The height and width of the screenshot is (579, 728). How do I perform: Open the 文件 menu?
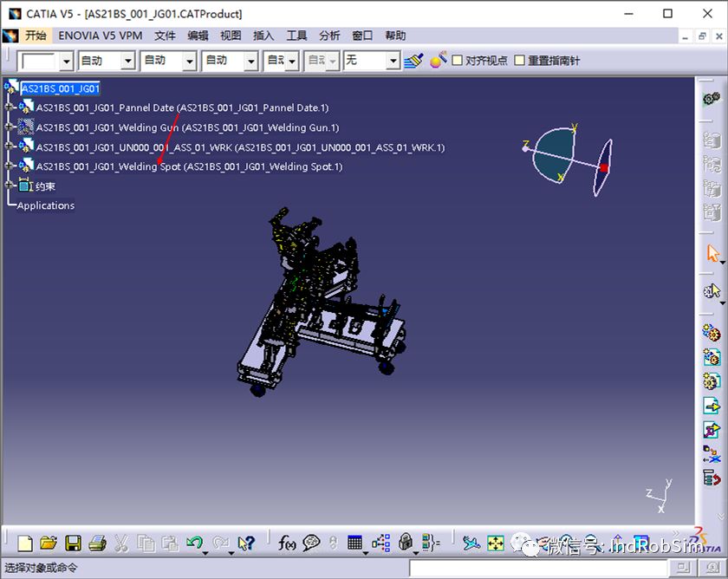165,36
